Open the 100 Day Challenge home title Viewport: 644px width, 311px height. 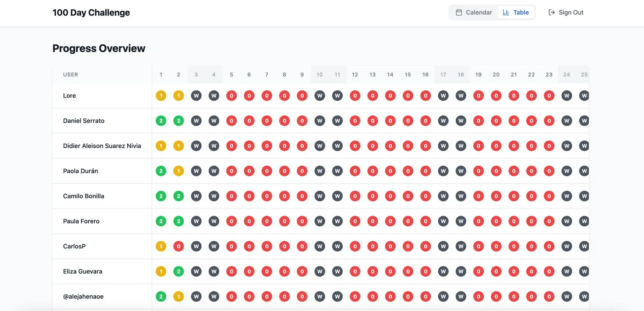[x=91, y=13]
